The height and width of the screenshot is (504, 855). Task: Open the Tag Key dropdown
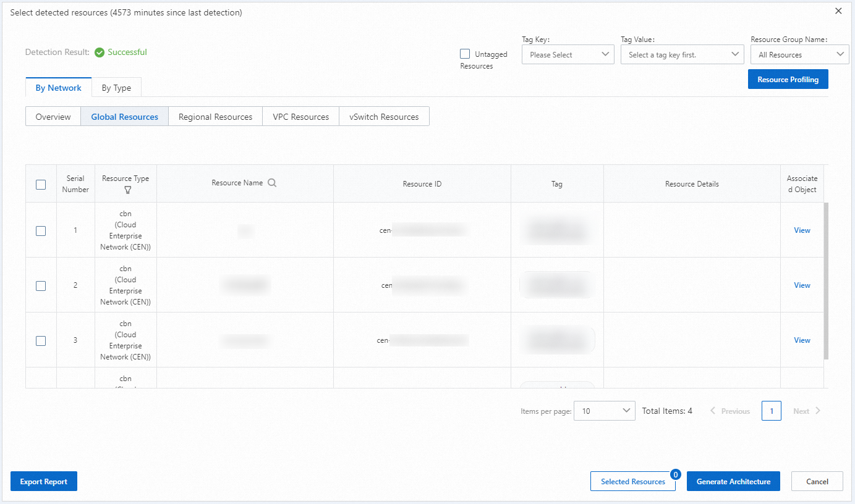[x=568, y=55]
